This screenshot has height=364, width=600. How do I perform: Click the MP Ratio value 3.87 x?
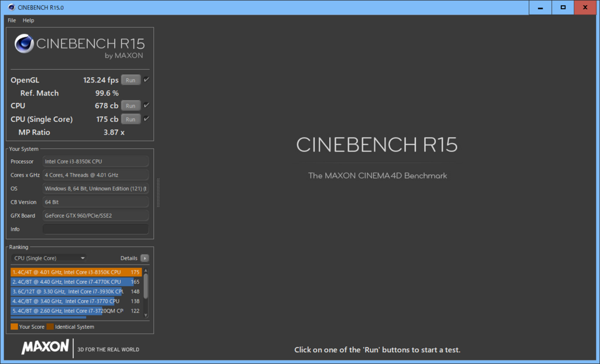pos(114,132)
